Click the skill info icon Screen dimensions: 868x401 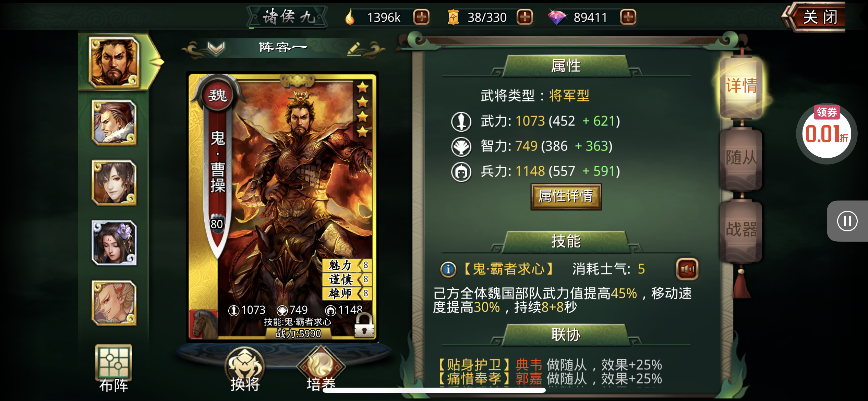pos(448,269)
